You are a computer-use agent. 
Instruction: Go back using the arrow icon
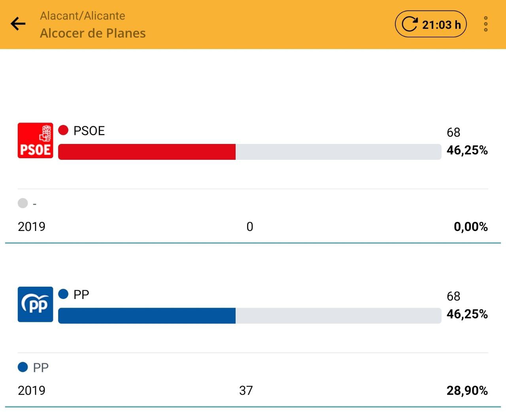(18, 24)
